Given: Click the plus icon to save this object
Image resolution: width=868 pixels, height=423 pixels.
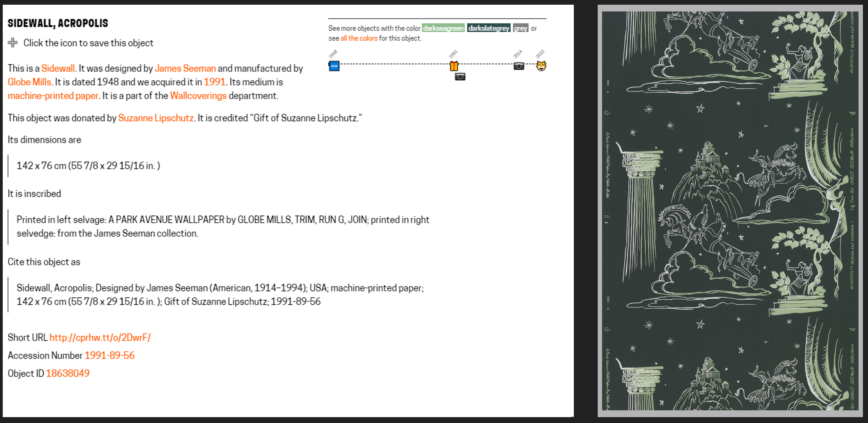Looking at the screenshot, I should (x=13, y=43).
